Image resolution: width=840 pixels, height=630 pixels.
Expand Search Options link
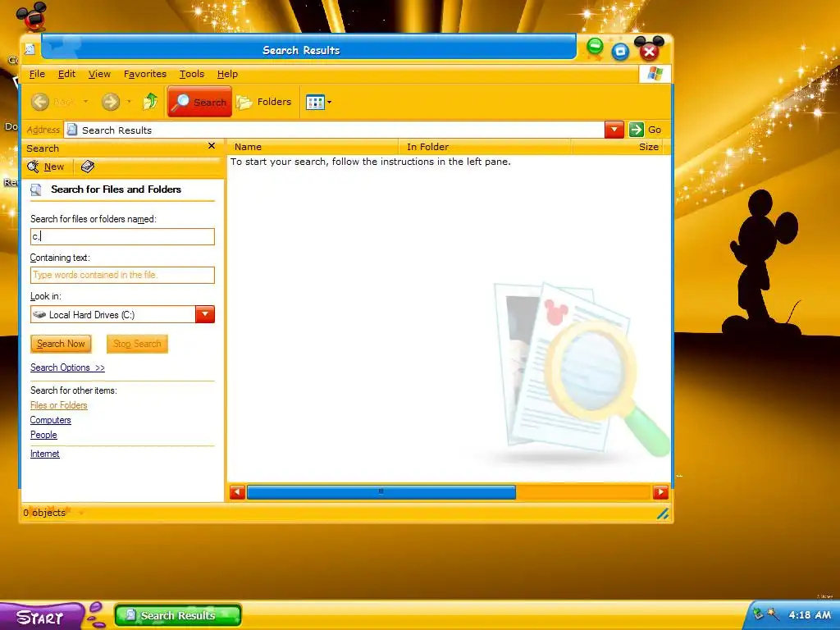pos(67,367)
